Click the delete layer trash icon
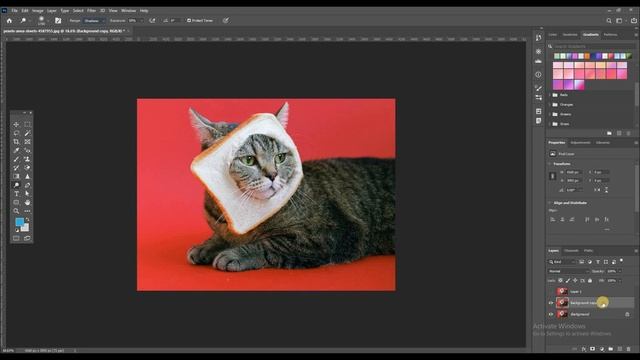This screenshot has height=360, width=640. [629, 349]
